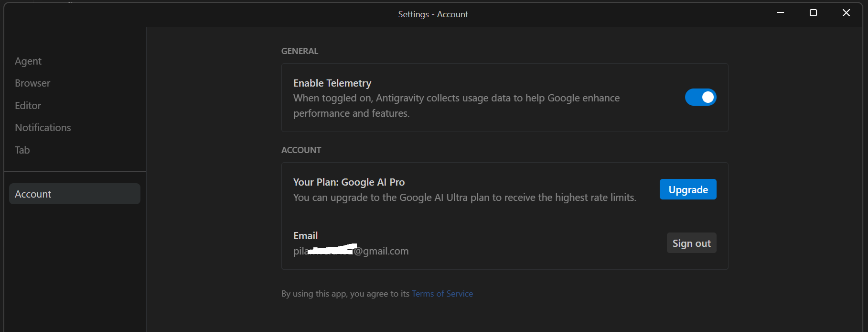Open the Browser settings section

pos(32,83)
